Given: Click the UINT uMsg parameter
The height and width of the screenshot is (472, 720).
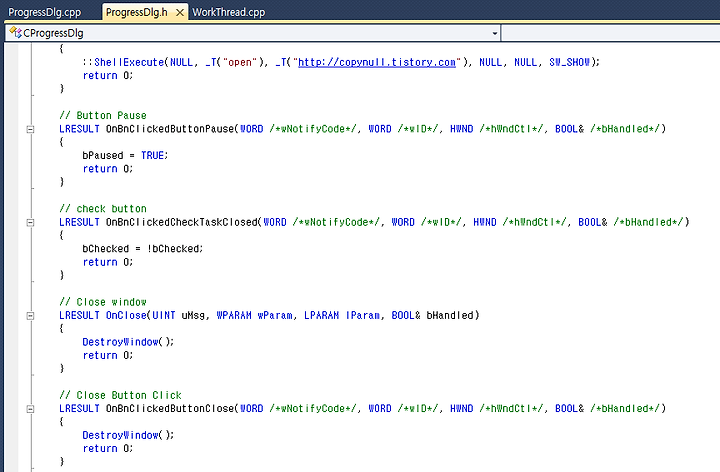Looking at the screenshot, I should [178, 315].
